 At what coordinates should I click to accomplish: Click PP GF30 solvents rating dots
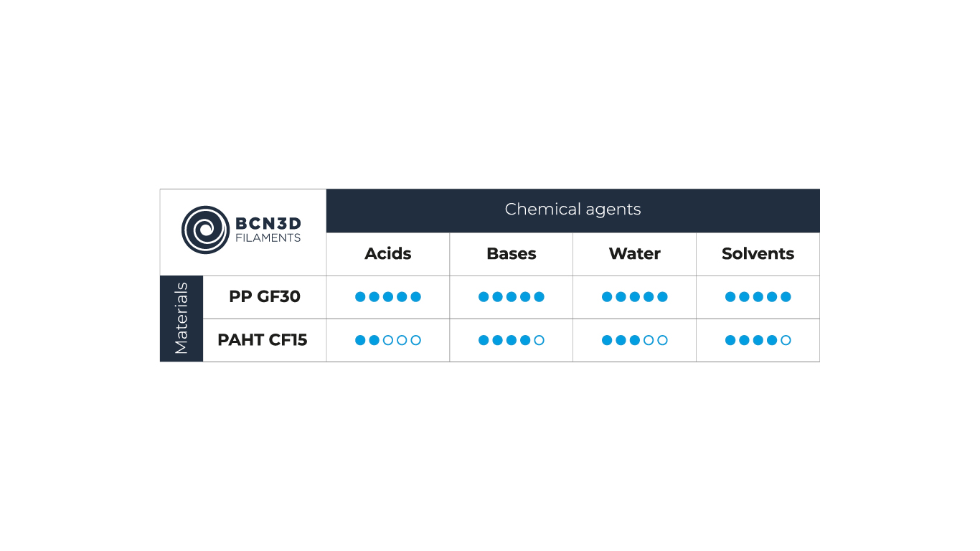[758, 297]
